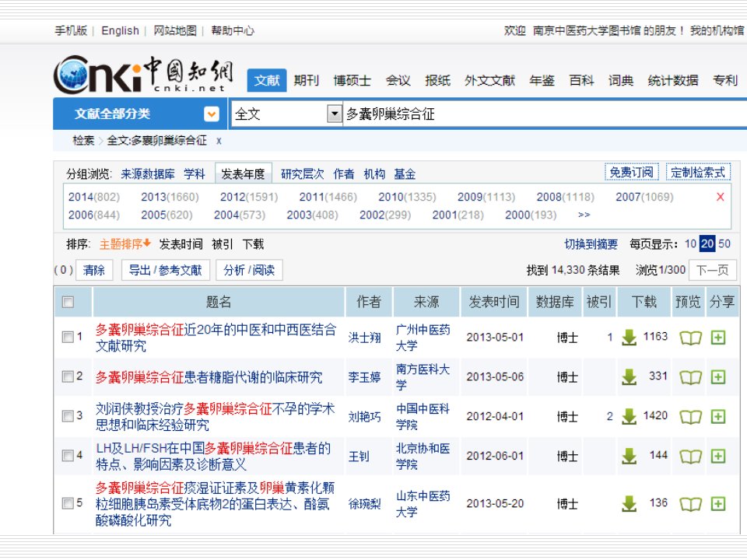Download the paper by 刘艳巧
The image size is (747, 560).
click(629, 417)
